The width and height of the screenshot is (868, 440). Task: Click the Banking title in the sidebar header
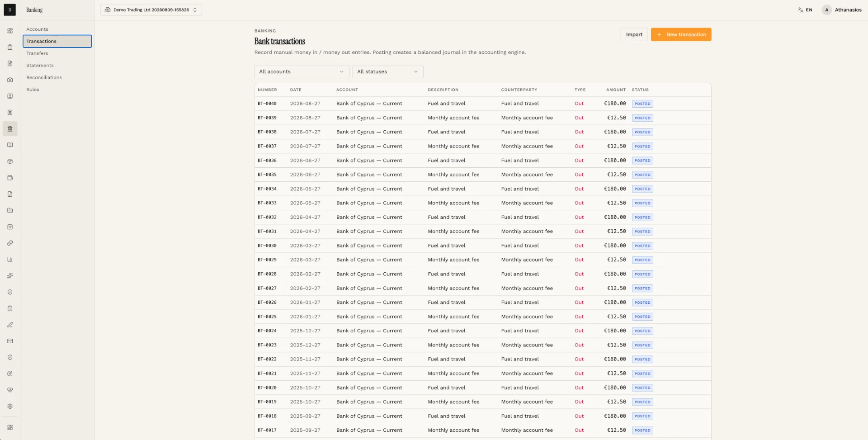click(34, 10)
